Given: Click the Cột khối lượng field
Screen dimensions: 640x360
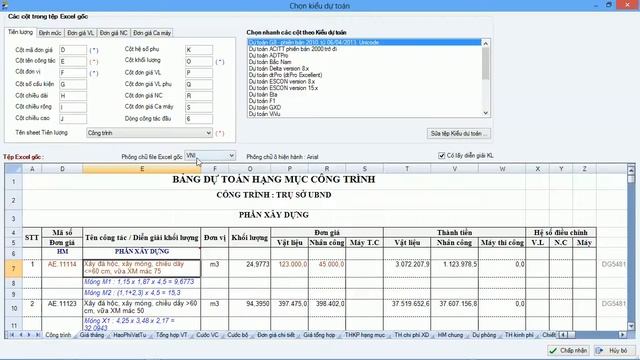Looking at the screenshot, I should pos(199,62).
